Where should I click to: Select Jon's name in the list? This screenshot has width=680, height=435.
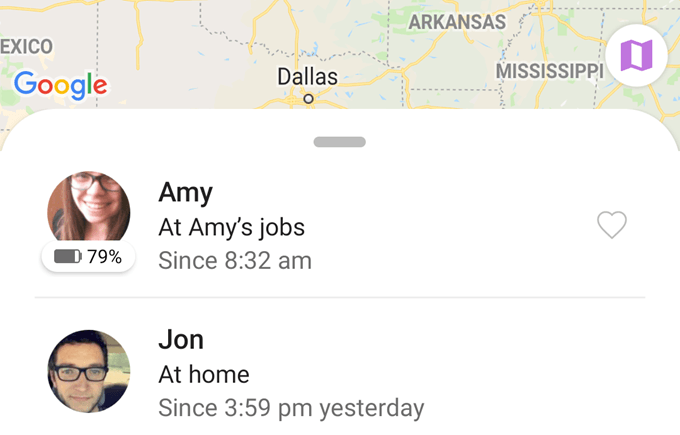click(181, 340)
